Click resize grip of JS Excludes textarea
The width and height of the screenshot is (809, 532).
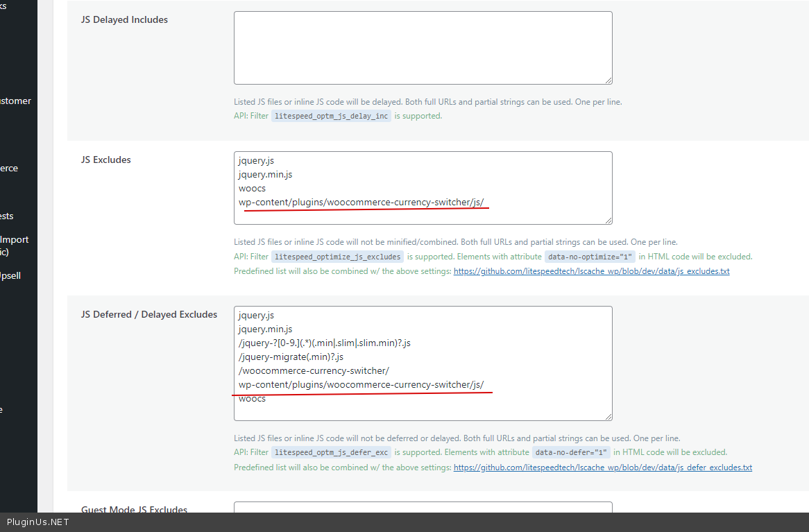[608, 220]
